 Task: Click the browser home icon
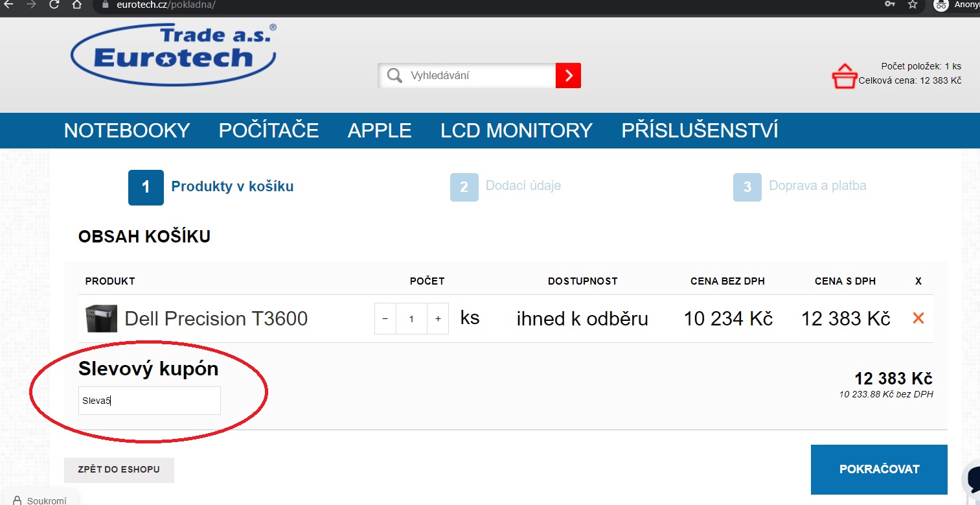click(77, 5)
